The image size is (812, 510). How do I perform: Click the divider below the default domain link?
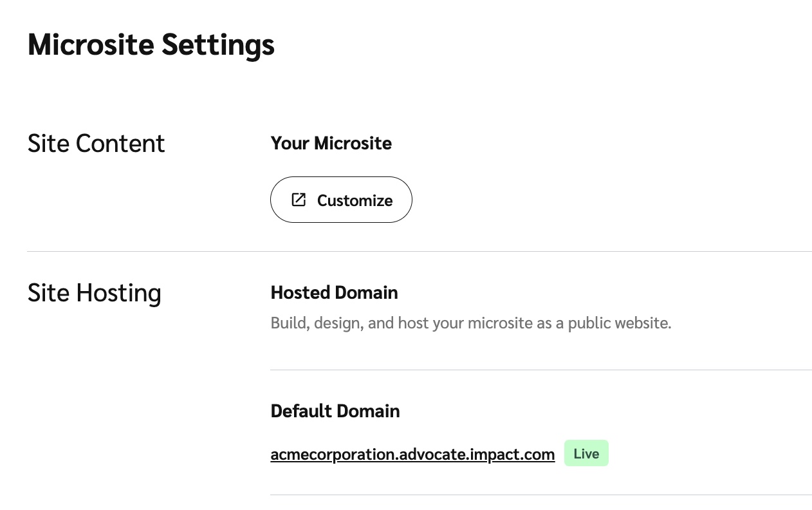pos(540,495)
